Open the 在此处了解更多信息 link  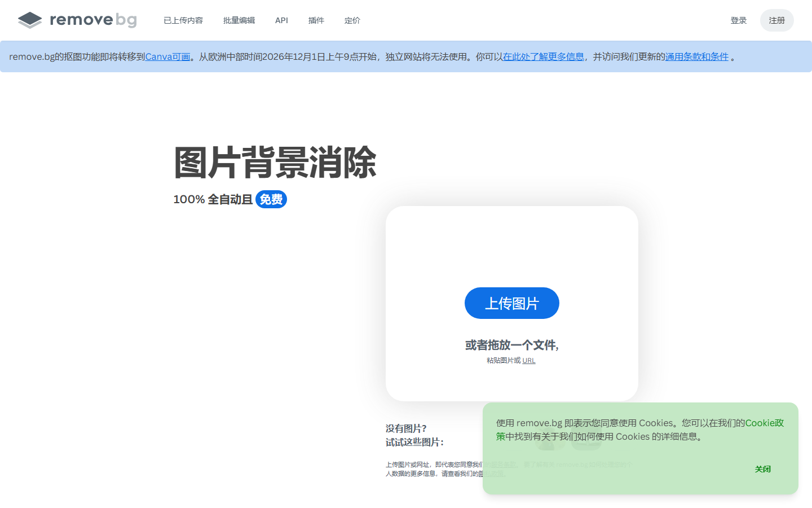click(x=544, y=56)
